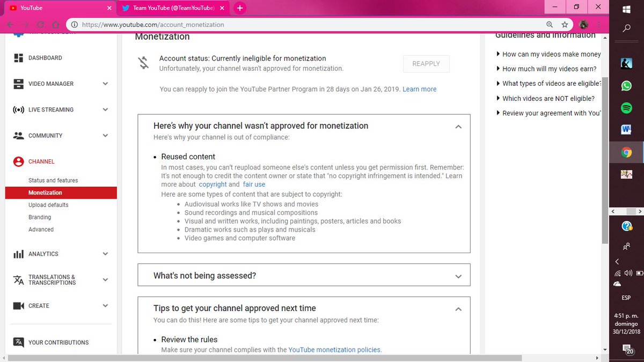Click the Translations & Transcriptions icon

coord(18,280)
